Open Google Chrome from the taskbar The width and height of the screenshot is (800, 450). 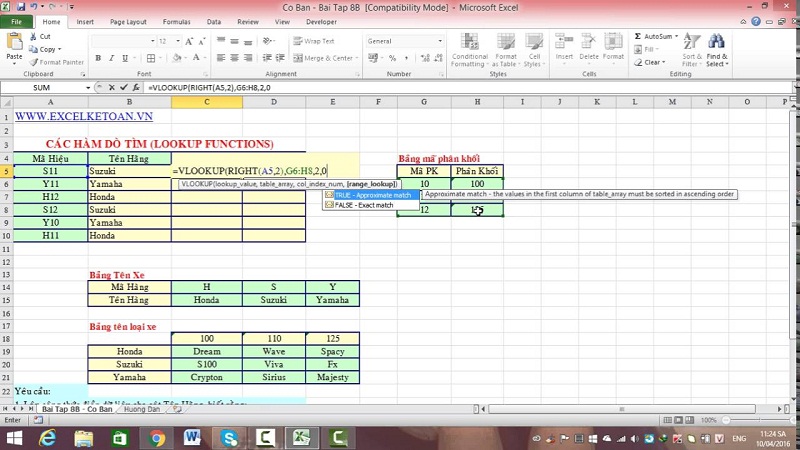coord(157,438)
